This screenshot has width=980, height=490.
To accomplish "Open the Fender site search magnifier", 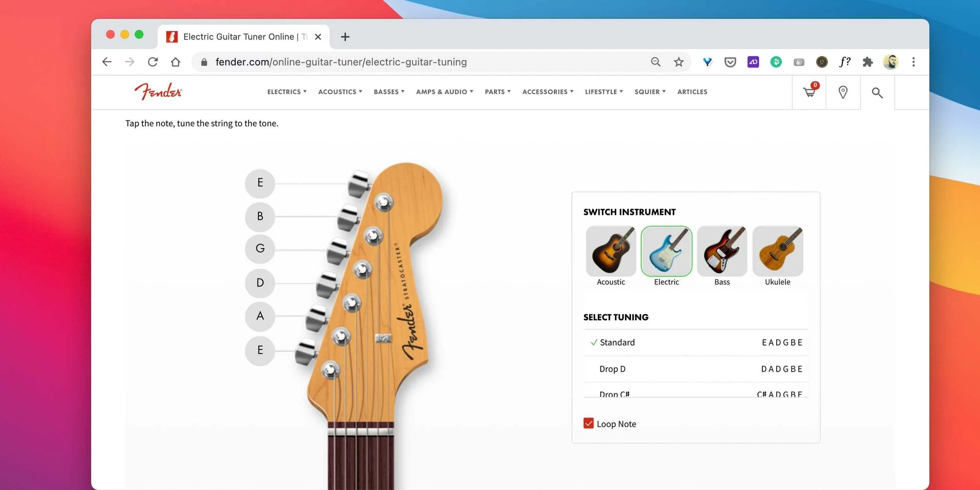I will (877, 93).
